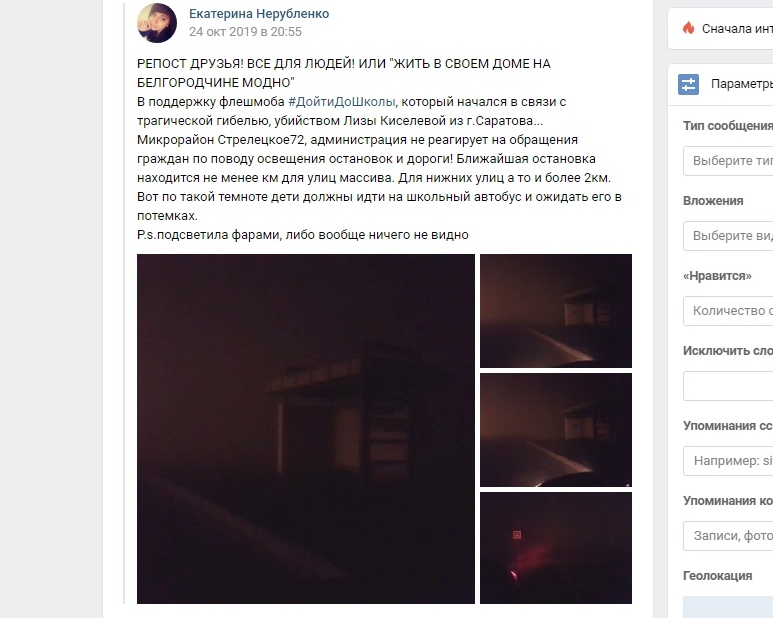Open the large dark bus stop photo
Screen dimensions: 773x618
point(306,429)
